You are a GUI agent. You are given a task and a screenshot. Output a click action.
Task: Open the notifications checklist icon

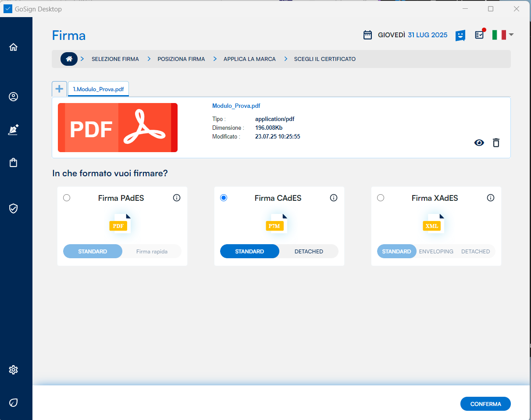click(x=479, y=35)
